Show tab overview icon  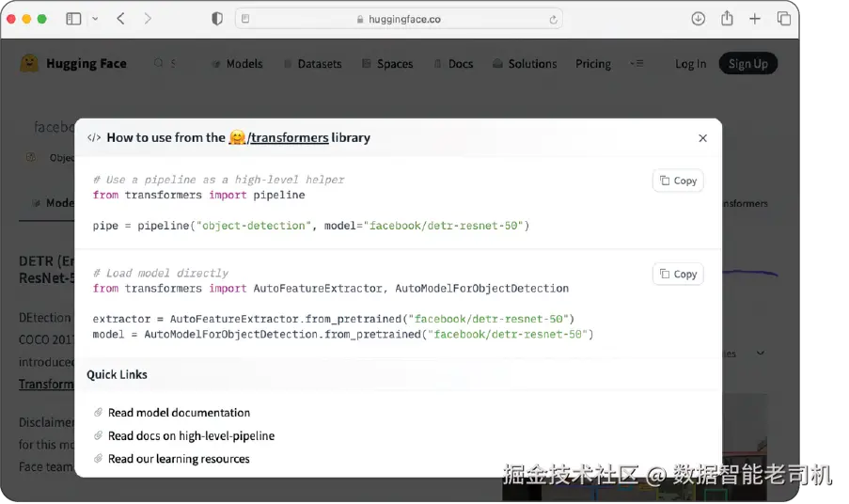[783, 19]
